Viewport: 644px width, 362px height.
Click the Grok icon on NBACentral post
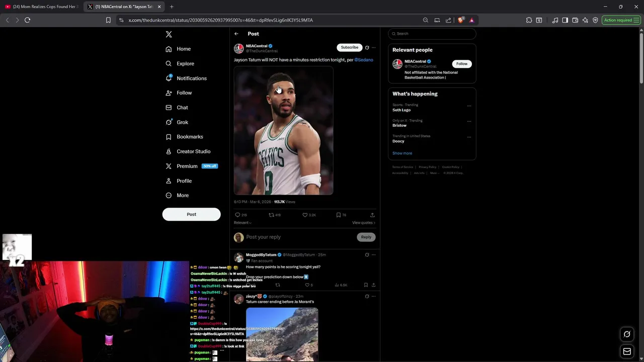point(367,48)
